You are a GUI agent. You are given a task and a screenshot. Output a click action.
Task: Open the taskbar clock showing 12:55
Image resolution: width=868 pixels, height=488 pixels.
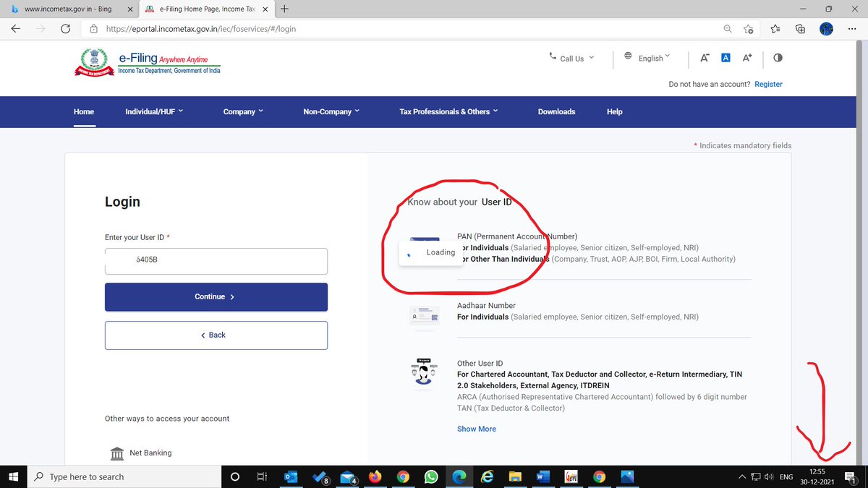[817, 476]
